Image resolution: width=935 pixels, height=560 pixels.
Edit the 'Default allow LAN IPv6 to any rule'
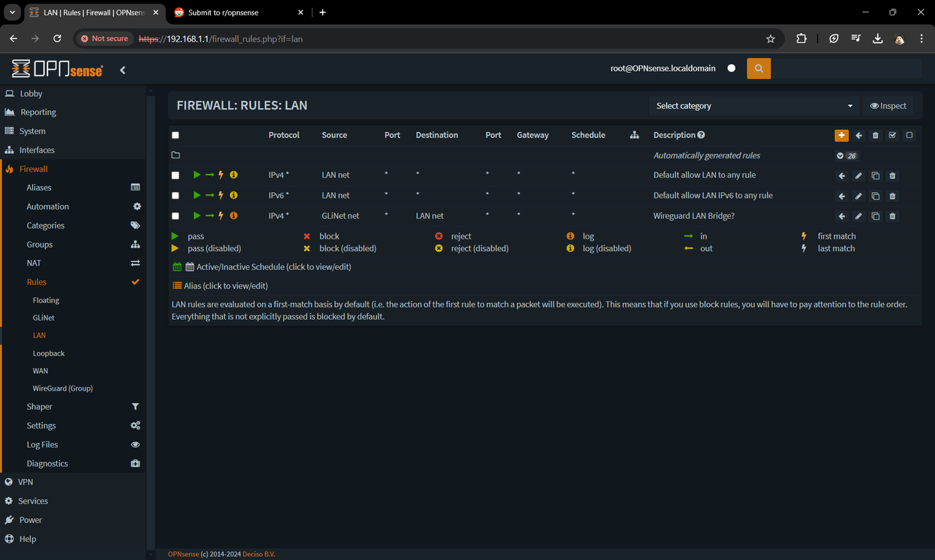[859, 196]
